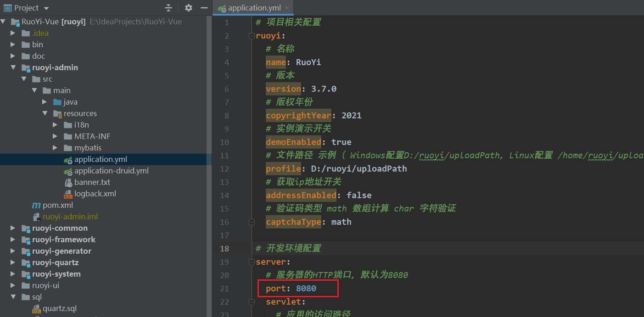The width and height of the screenshot is (644, 317).
Task: Open quartz.sql file
Action: coord(60,308)
